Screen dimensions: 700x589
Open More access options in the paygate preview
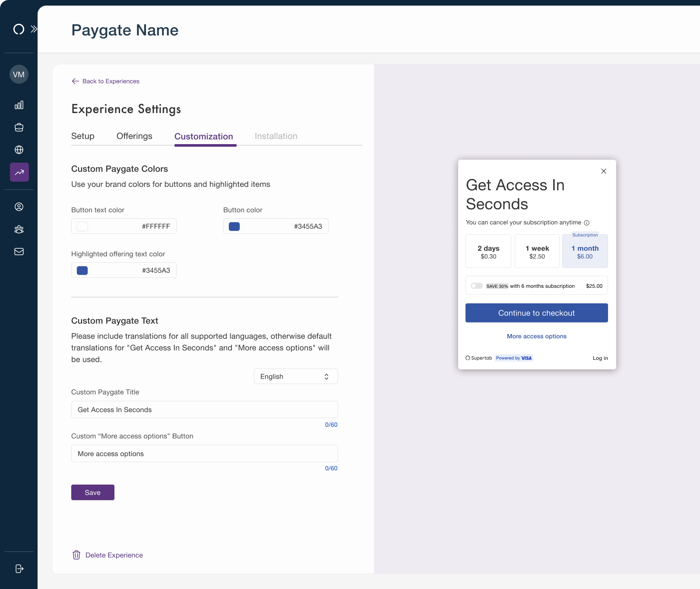[x=536, y=336]
